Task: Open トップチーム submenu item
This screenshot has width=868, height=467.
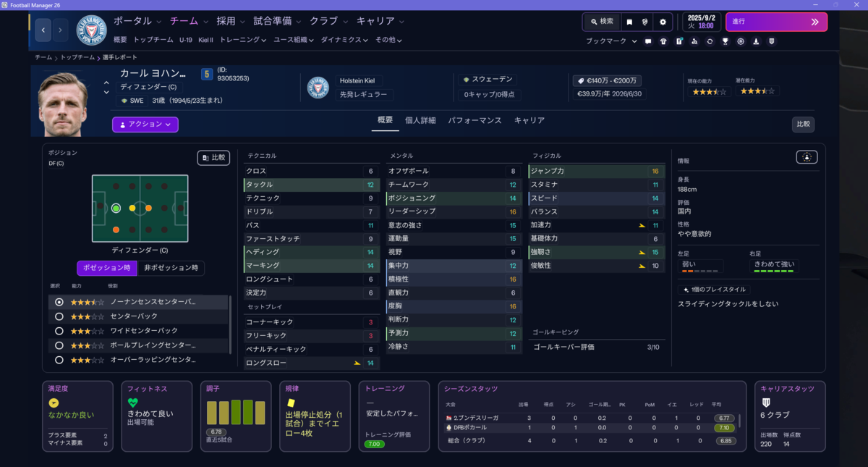Action: click(x=153, y=40)
